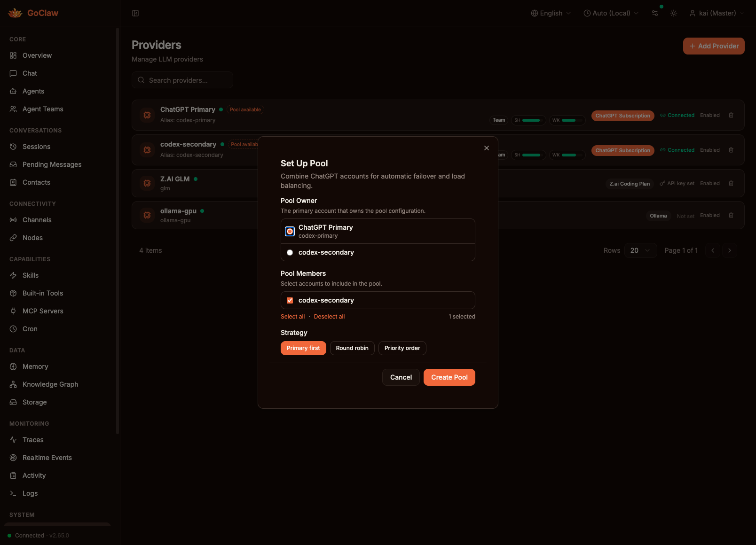Click the Skills lightning icon
Image resolution: width=756 pixels, height=545 pixels.
(13, 275)
